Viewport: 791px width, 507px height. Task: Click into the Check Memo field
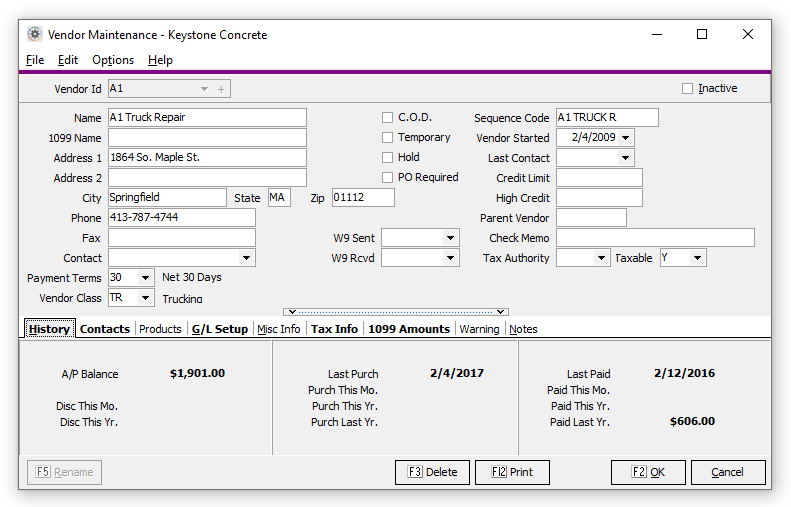[x=655, y=238]
